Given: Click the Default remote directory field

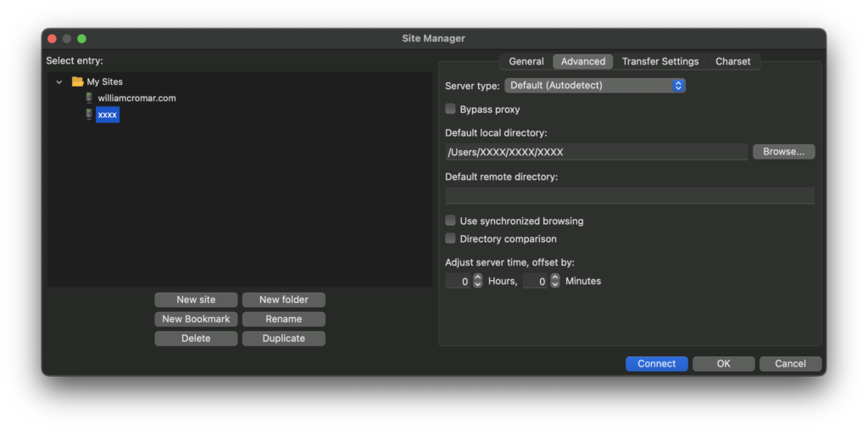Looking at the screenshot, I should coord(629,196).
